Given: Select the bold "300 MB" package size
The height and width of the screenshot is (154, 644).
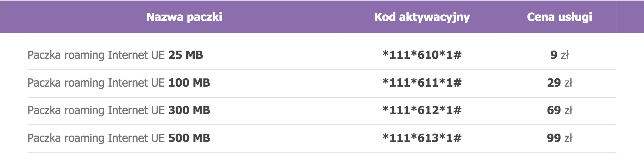Looking at the screenshot, I should coord(189,110).
